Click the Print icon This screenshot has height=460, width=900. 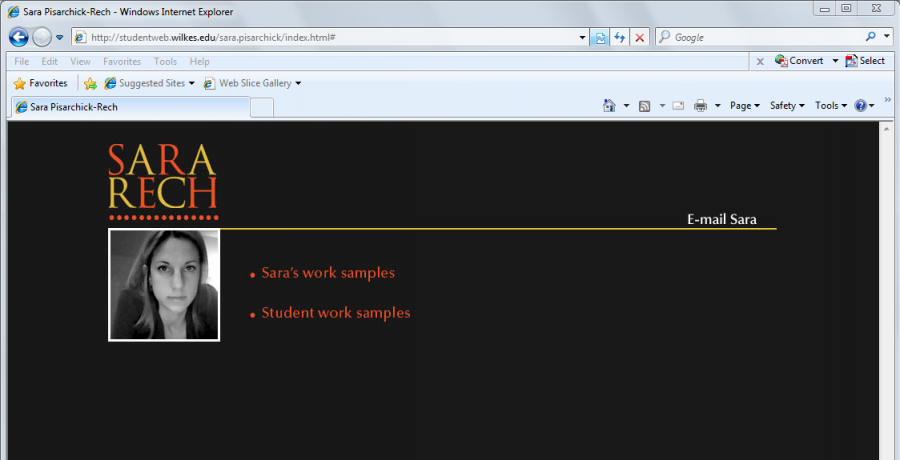click(700, 106)
